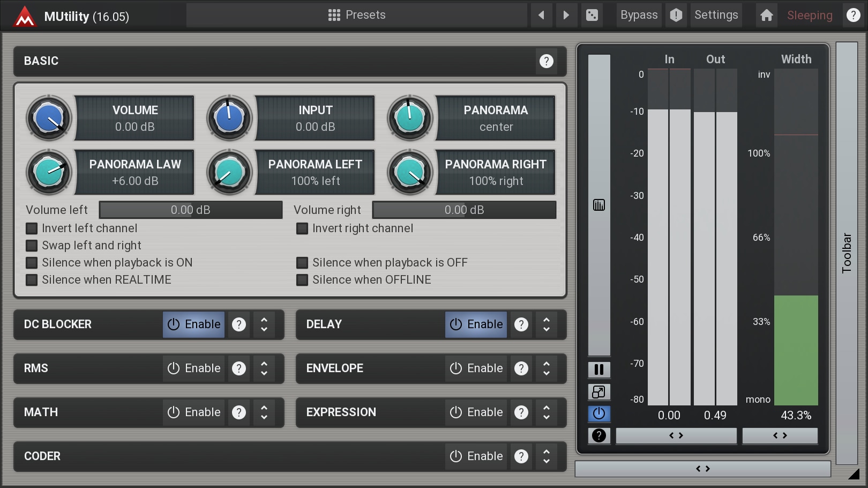Randomize settings with the dice icon

coord(592,15)
